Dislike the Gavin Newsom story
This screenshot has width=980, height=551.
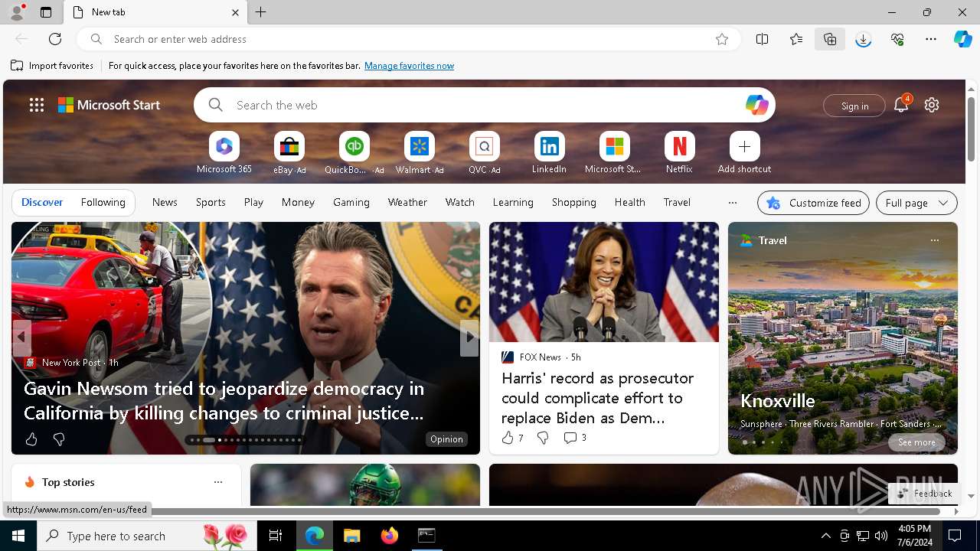click(59, 439)
